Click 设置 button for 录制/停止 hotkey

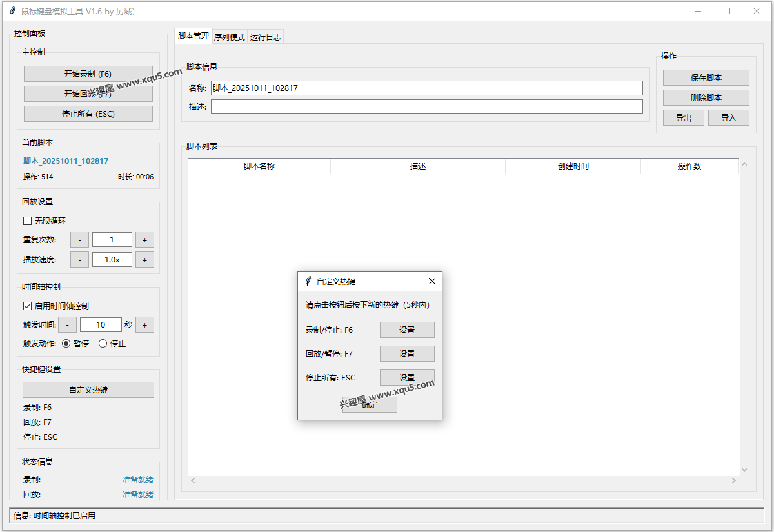pos(407,330)
